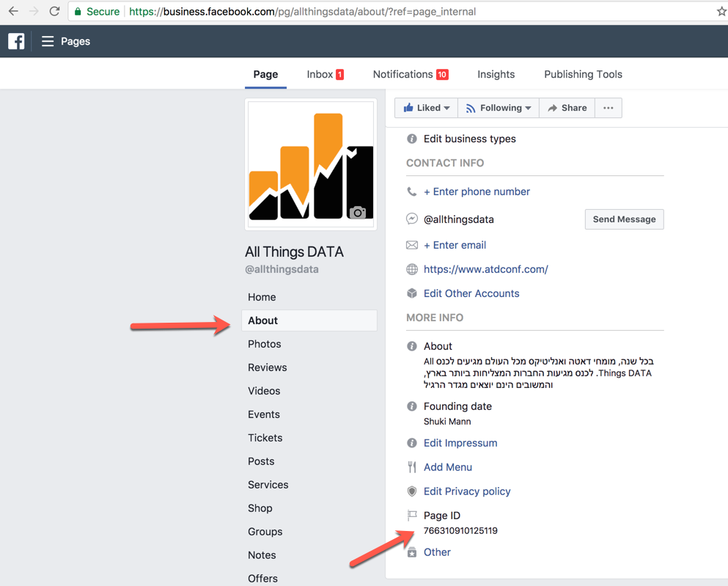This screenshot has height=586, width=728.
Task: Click the info icon next to Founding date
Action: 412,406
